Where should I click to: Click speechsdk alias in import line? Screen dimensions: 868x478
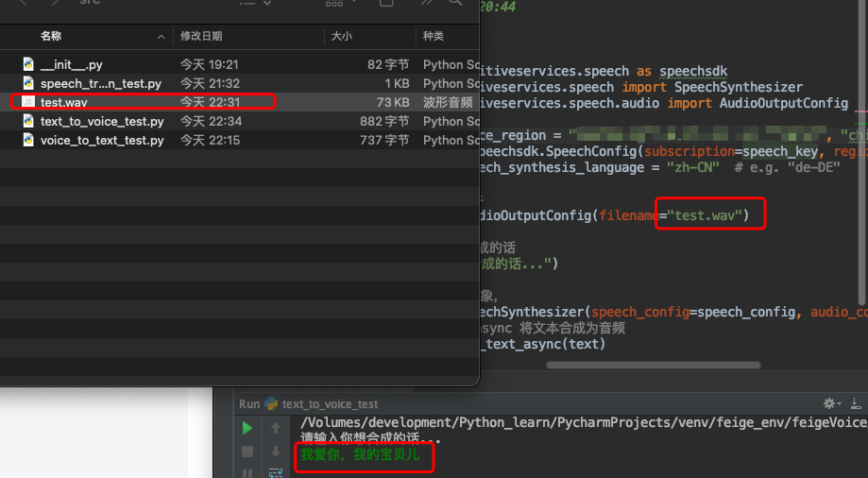[x=693, y=71]
